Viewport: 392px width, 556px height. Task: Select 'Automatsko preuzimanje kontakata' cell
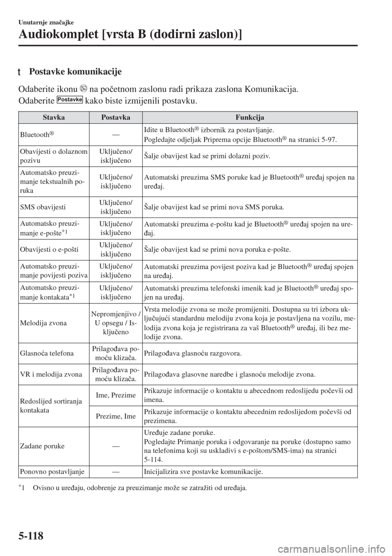point(54,292)
